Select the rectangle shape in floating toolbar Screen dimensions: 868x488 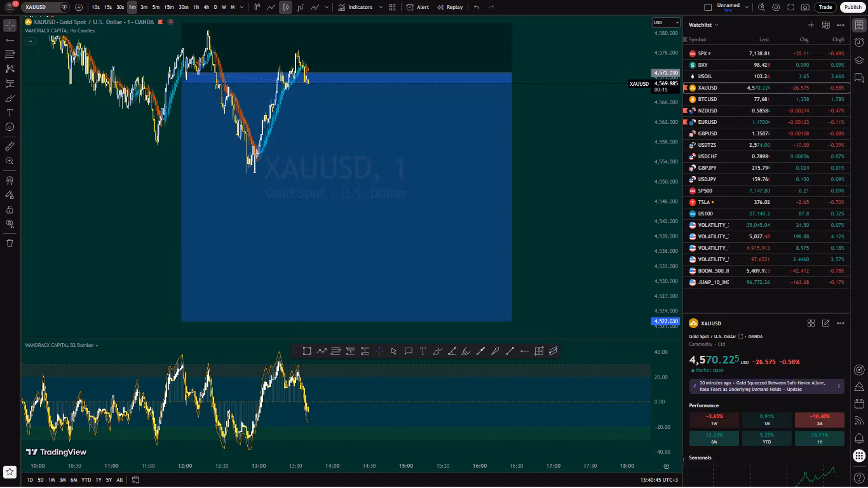[x=307, y=351]
